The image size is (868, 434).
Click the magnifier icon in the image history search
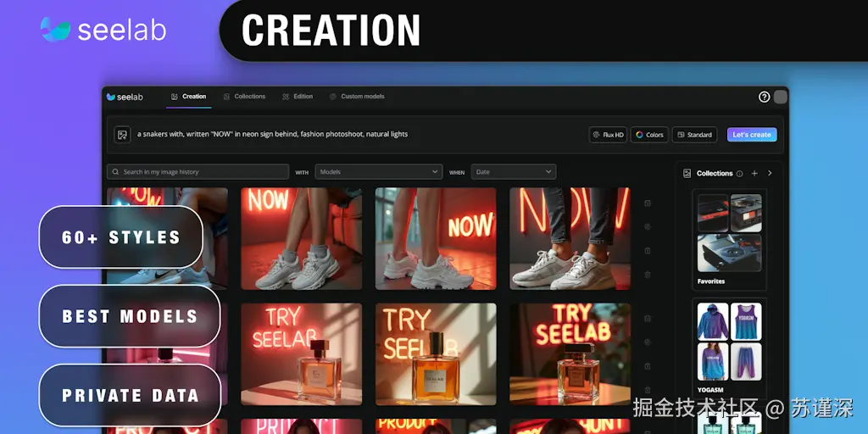115,171
